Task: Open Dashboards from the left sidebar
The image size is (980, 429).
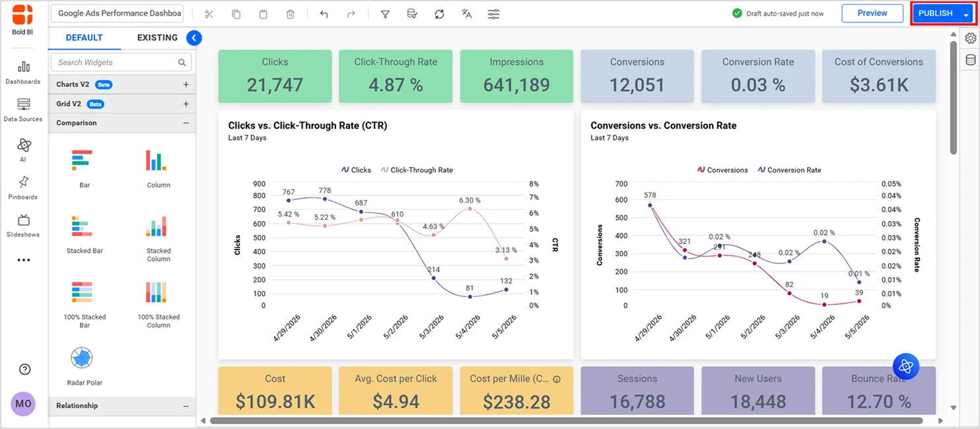Action: click(24, 73)
